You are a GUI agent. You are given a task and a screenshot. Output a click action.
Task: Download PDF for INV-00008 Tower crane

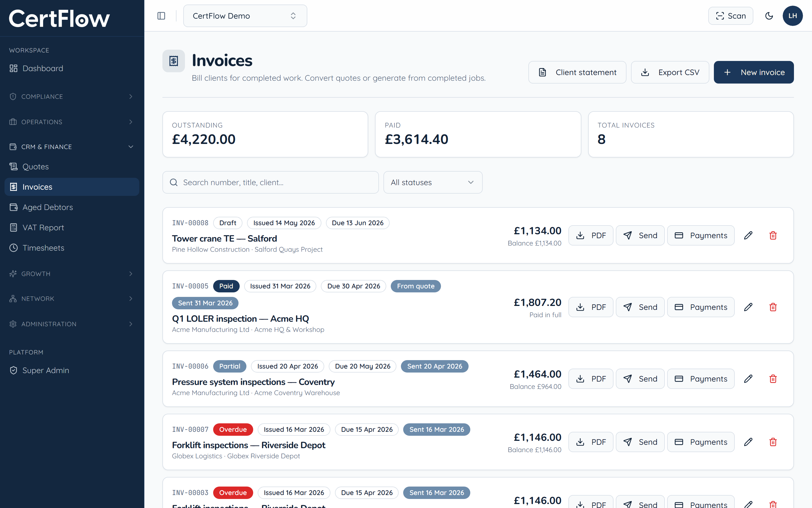tap(591, 235)
